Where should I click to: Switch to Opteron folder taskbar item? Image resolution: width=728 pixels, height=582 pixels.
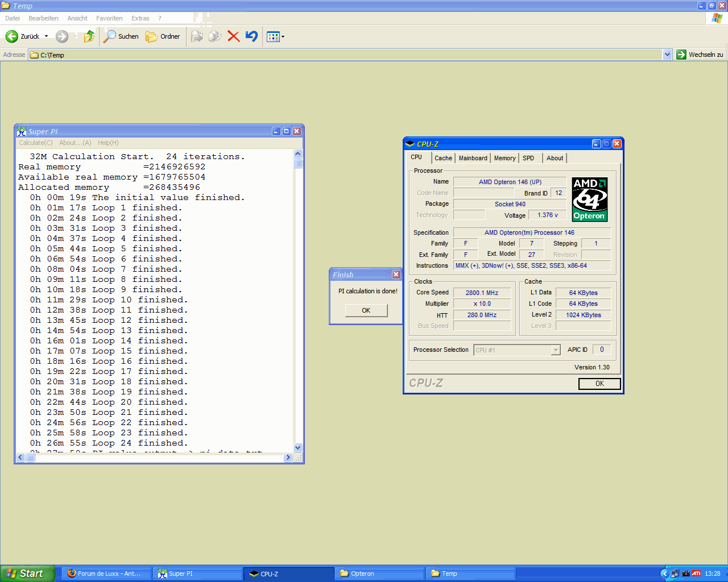(x=380, y=573)
